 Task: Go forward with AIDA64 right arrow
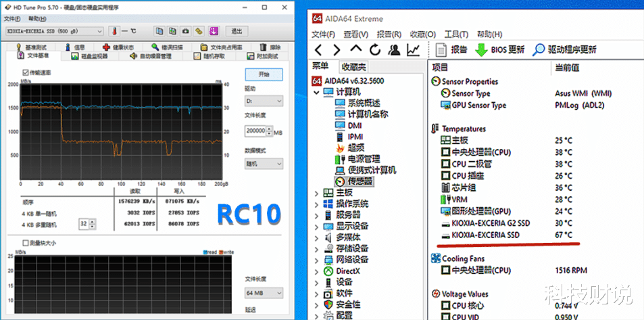pyautogui.click(x=337, y=50)
